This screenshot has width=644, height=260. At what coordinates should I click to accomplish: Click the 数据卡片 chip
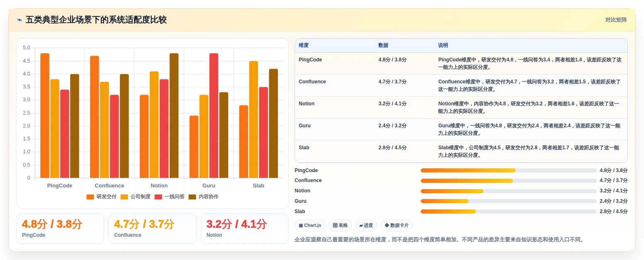[397, 226]
